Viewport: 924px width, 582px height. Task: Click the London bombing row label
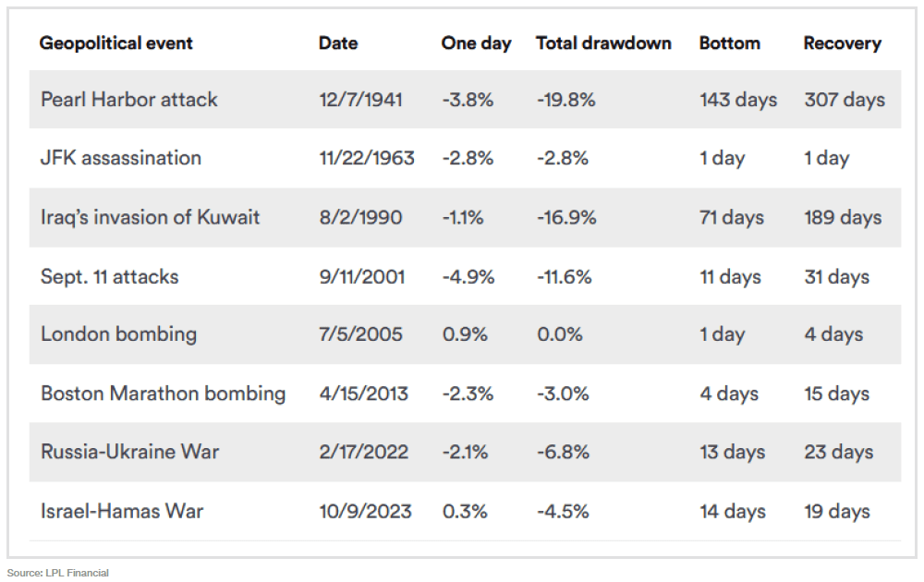(x=118, y=334)
